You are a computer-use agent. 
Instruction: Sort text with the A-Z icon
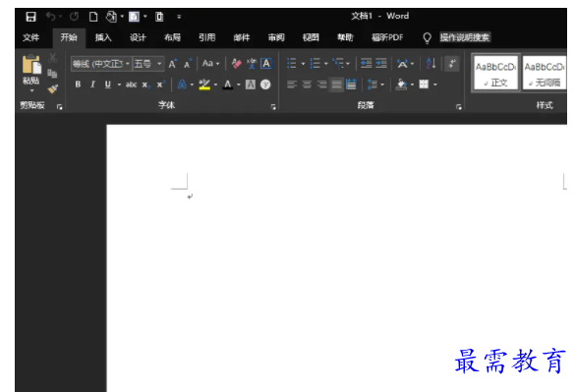(430, 63)
